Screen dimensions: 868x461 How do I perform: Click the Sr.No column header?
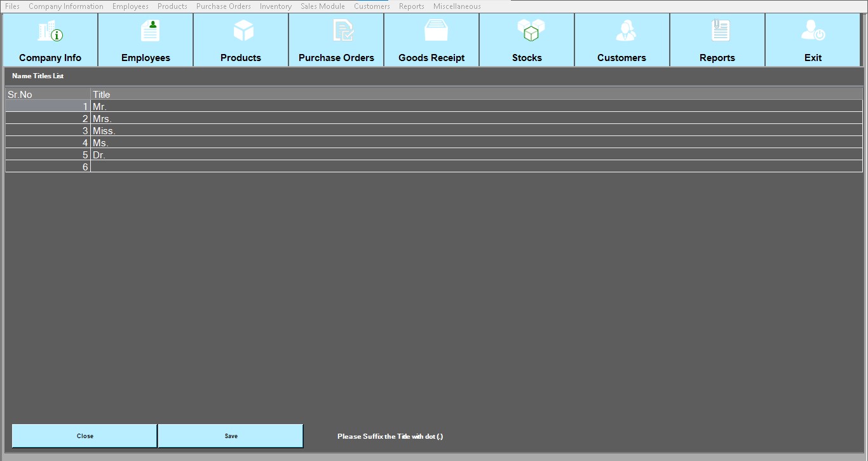[48, 94]
